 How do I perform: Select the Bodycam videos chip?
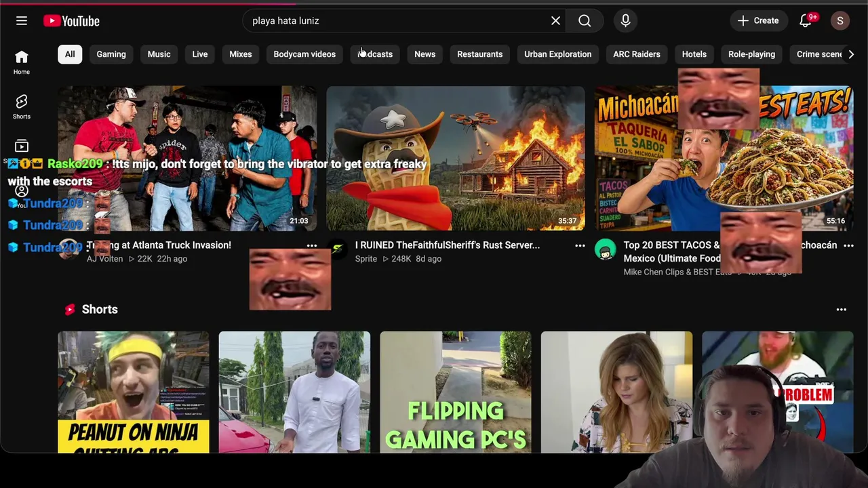click(304, 54)
